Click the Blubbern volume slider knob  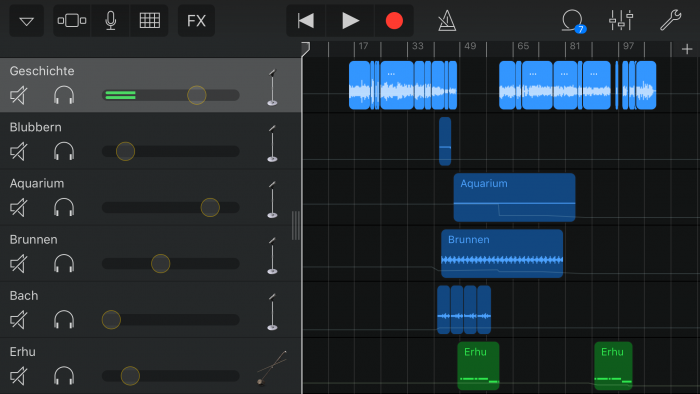tap(125, 151)
